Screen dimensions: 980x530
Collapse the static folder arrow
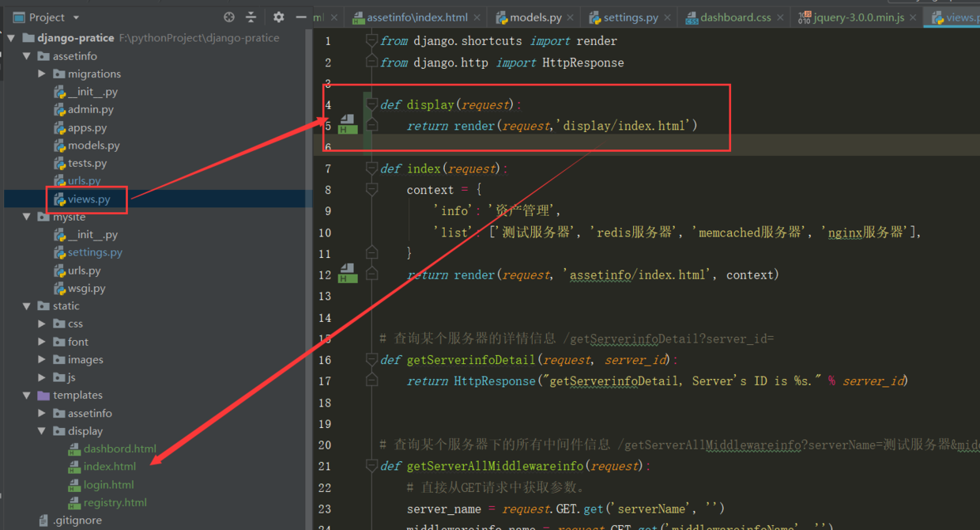[x=27, y=306]
